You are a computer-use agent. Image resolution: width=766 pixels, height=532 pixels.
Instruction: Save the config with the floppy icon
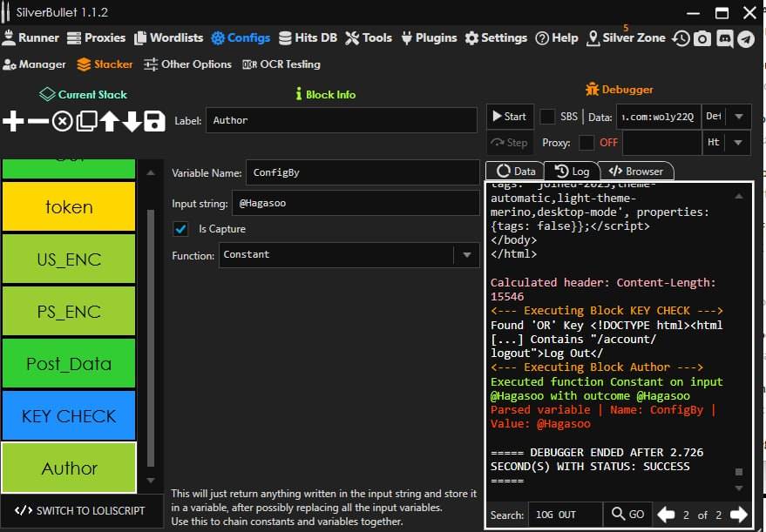[x=154, y=121]
